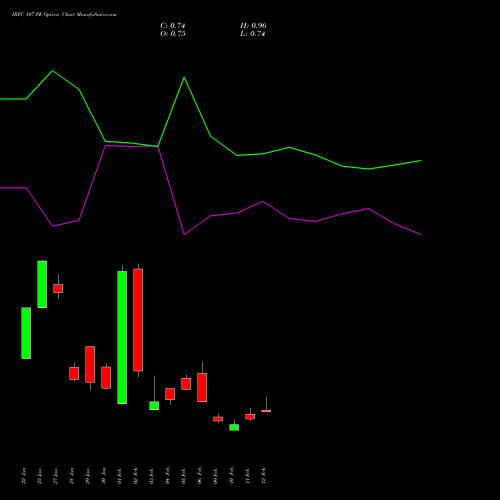Screen dimensions: 500x500
Task: Select the close value 'C: 0.74'
Action: (173, 26)
